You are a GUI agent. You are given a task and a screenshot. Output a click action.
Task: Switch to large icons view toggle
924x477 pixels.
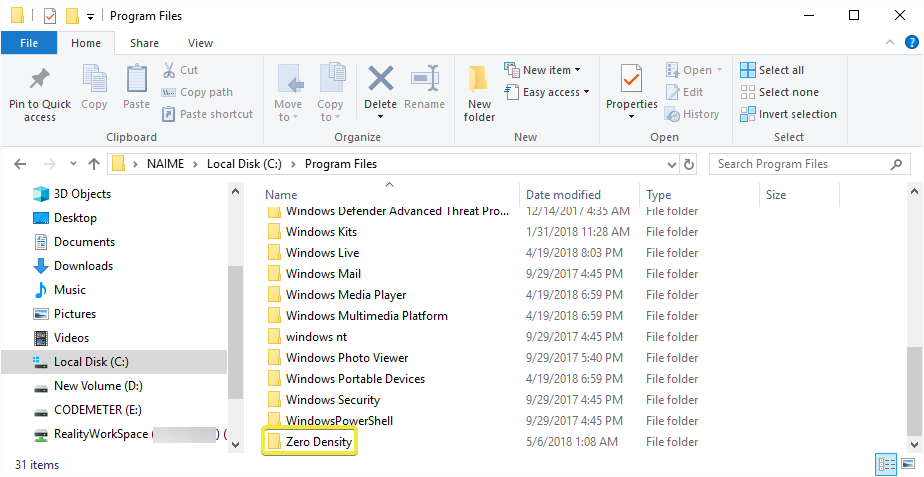[909, 464]
